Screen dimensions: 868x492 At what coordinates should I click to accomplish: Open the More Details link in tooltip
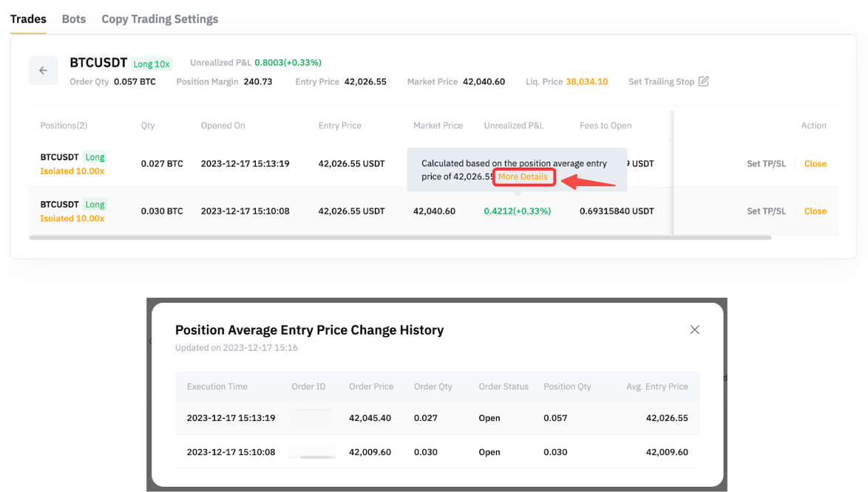(x=523, y=177)
